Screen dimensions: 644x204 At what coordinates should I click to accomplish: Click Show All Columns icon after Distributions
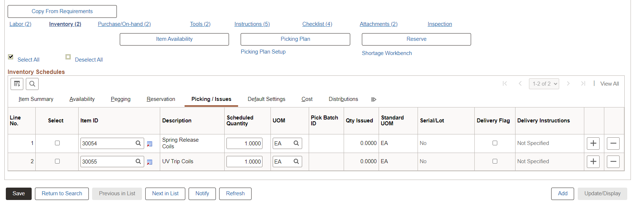[374, 99]
